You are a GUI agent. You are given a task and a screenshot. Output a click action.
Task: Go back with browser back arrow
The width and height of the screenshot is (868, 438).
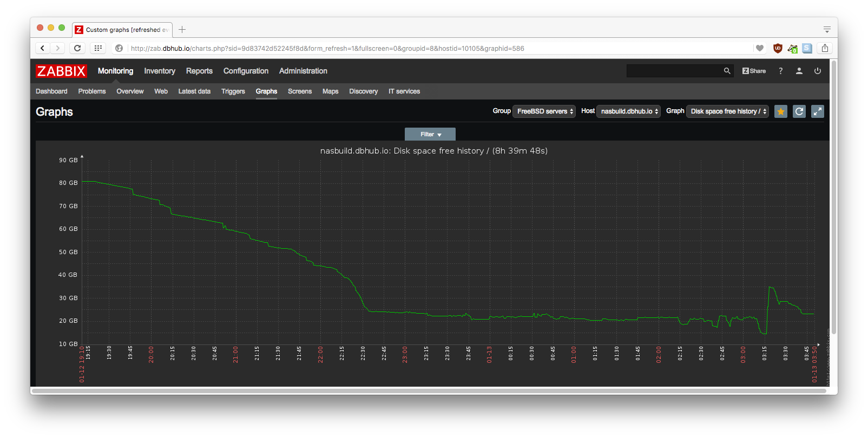click(x=43, y=48)
